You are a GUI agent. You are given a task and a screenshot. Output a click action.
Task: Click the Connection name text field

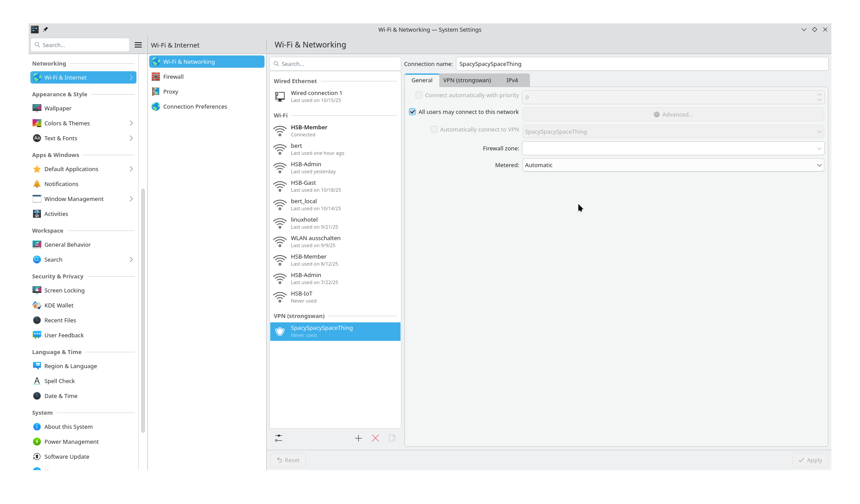[x=642, y=64]
